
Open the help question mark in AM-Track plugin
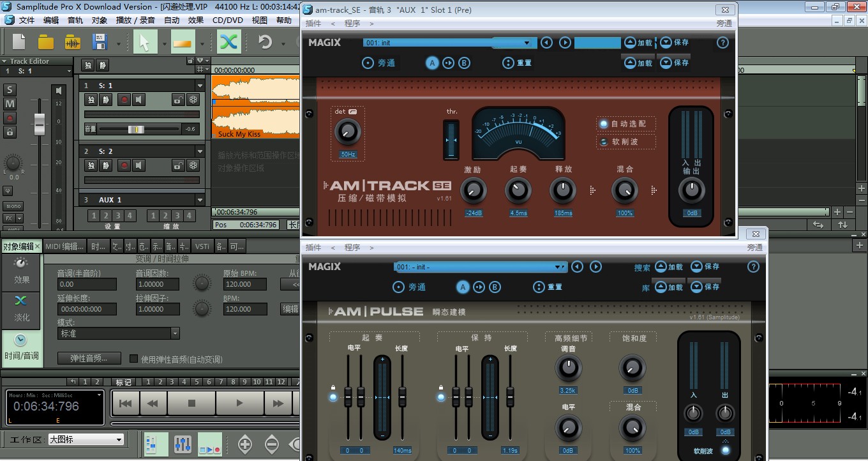pyautogui.click(x=722, y=43)
